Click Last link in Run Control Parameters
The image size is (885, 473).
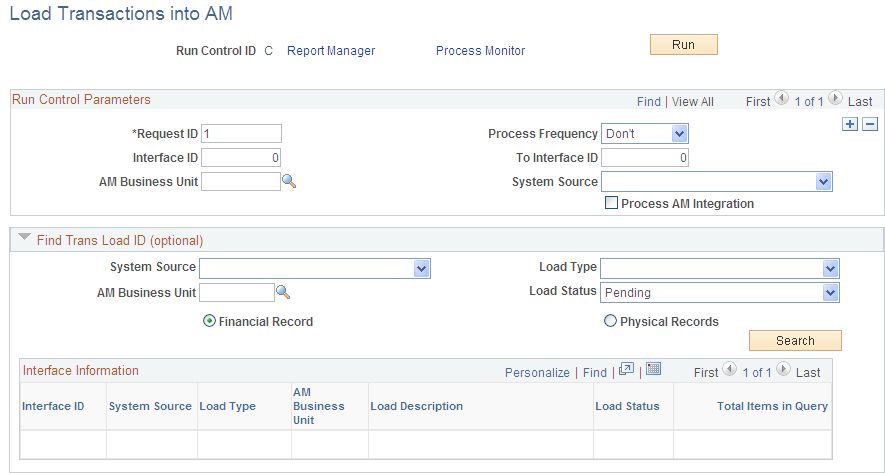click(x=860, y=102)
